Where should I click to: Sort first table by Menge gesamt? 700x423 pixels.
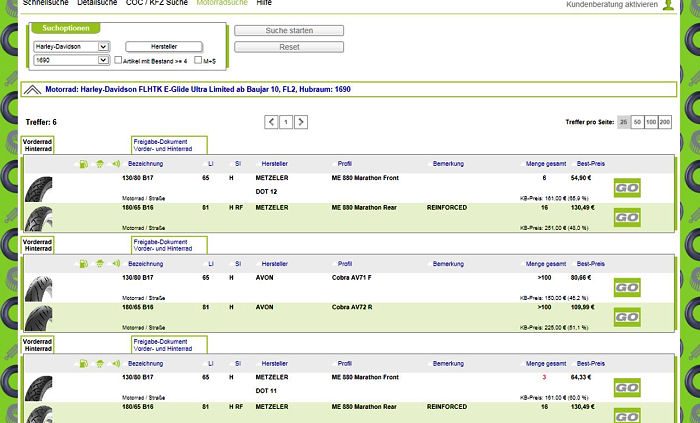546,164
